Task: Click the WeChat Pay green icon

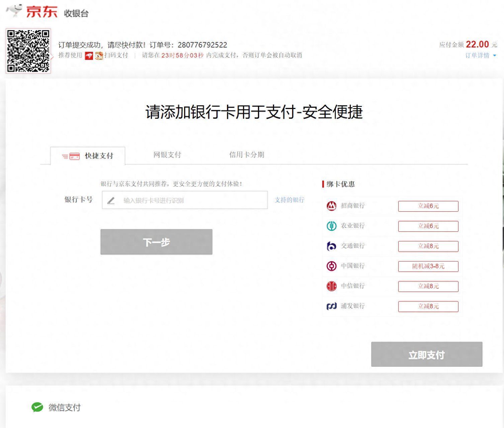Action: (37, 407)
